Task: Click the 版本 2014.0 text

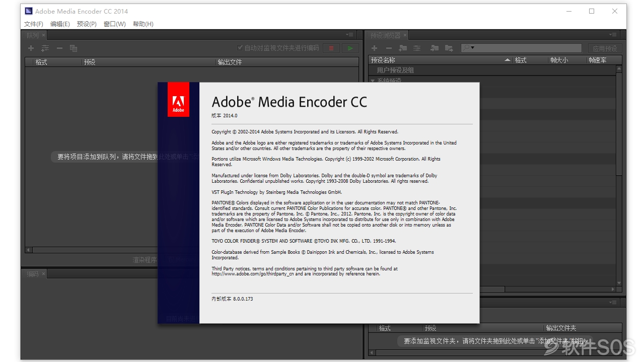Action: click(x=225, y=116)
